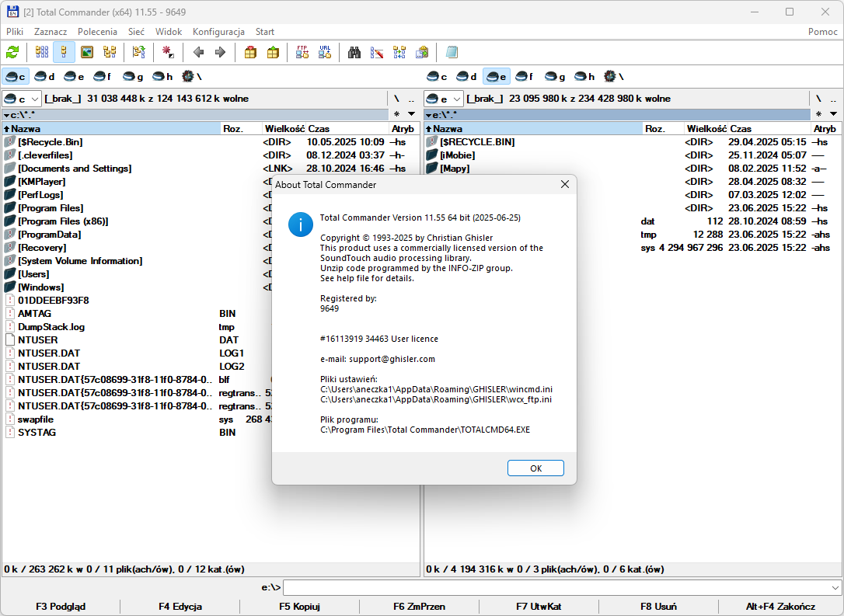This screenshot has height=616, width=844.
Task: Click the file icon beside DumpStack.log
Action: [9, 327]
